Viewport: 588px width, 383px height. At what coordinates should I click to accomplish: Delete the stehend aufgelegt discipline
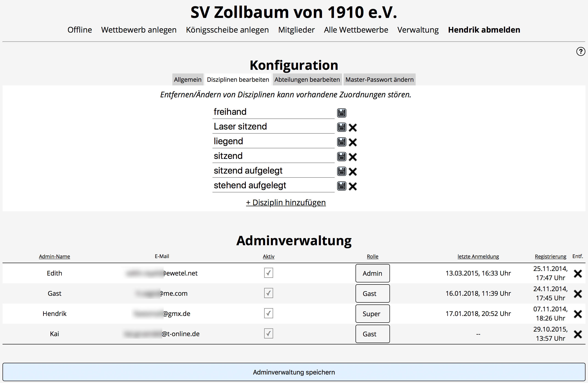(353, 186)
